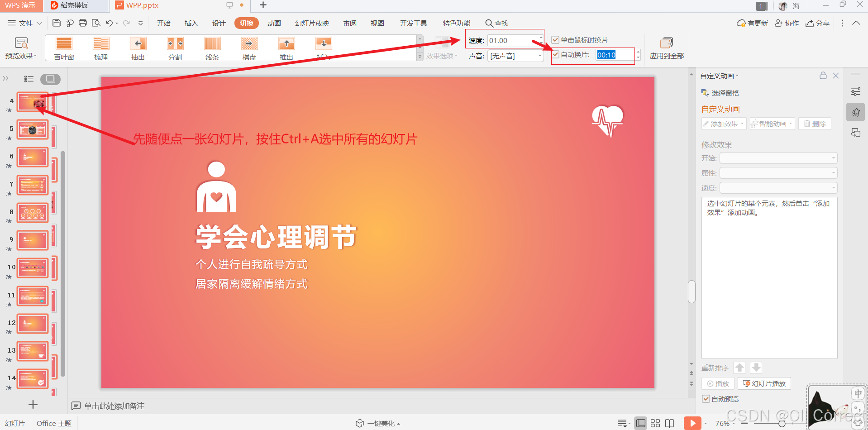This screenshot has height=430, width=868.
Task: Undo the last action
Action: (109, 23)
